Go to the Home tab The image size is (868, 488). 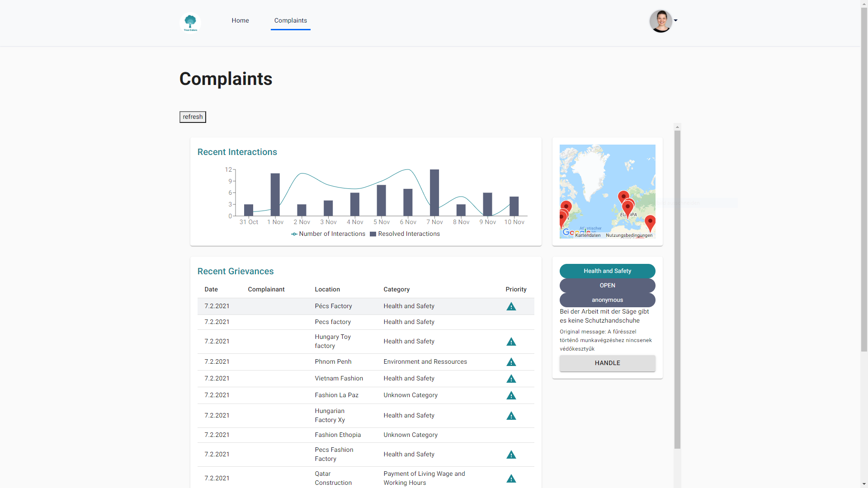coord(240,21)
